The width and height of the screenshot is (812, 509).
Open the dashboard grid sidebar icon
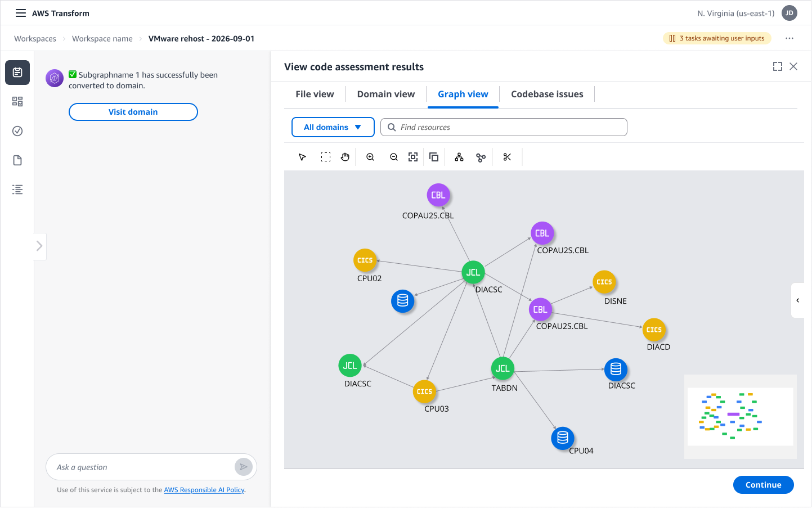(17, 102)
